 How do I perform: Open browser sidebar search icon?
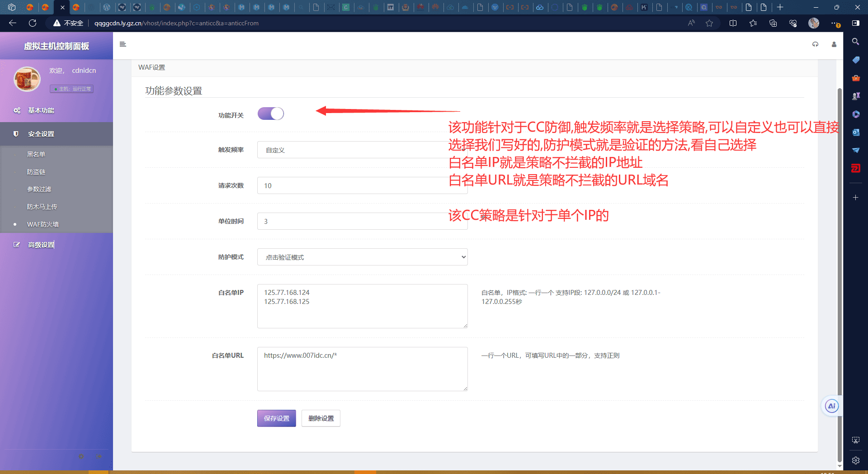[855, 42]
